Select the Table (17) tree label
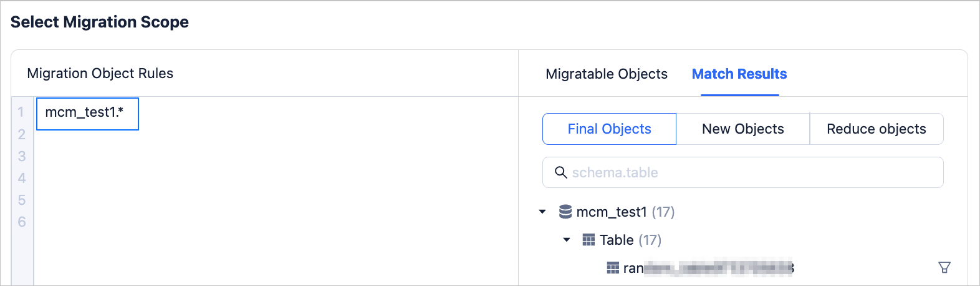The width and height of the screenshot is (980, 286). pyautogui.click(x=630, y=240)
